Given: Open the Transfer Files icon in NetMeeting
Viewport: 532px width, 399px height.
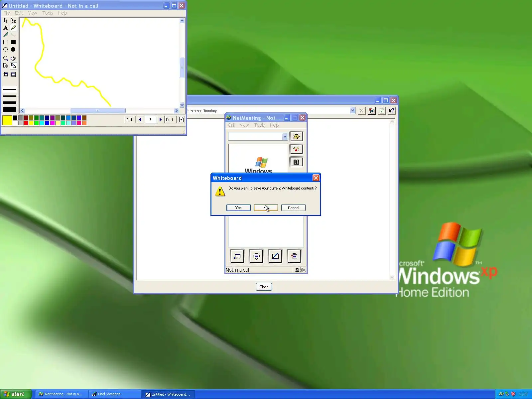Looking at the screenshot, I should (294, 256).
